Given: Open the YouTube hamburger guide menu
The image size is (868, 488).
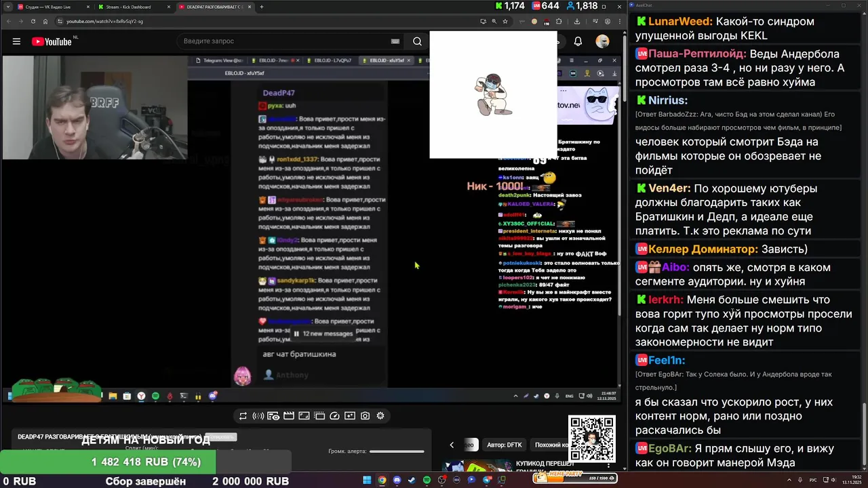Looking at the screenshot, I should (16, 41).
